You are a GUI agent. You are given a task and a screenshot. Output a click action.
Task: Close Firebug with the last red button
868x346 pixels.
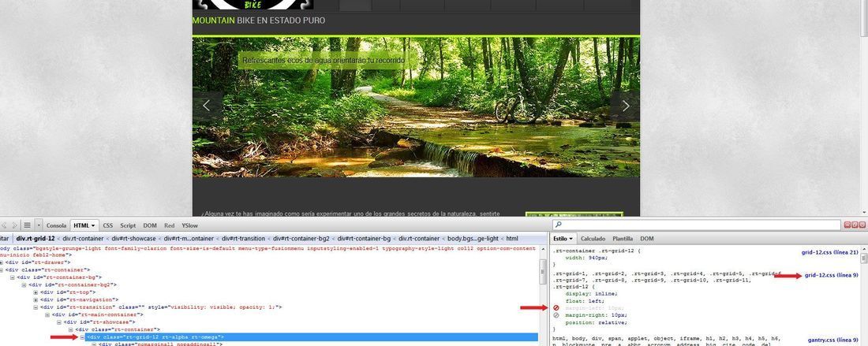pos(862,225)
